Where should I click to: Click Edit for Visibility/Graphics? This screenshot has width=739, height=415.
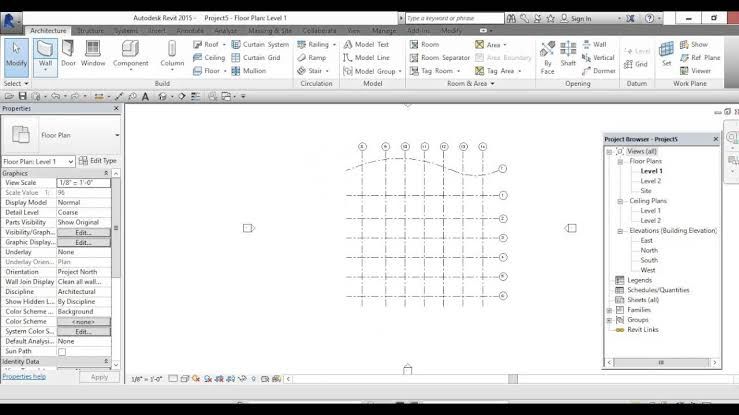(83, 233)
